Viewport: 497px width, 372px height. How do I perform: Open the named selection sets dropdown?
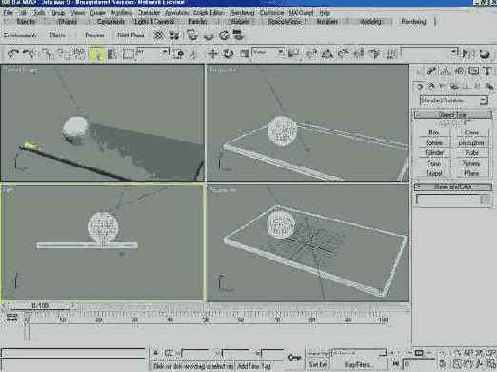tap(429, 52)
